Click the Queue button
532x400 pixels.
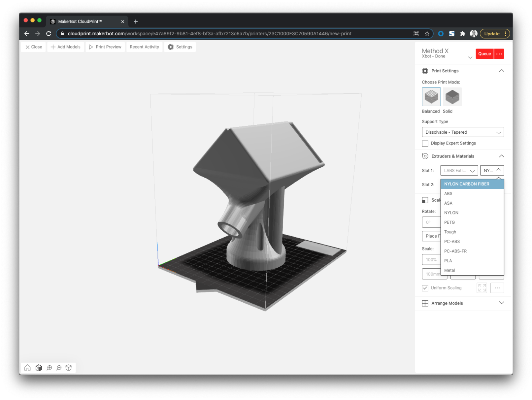[484, 54]
